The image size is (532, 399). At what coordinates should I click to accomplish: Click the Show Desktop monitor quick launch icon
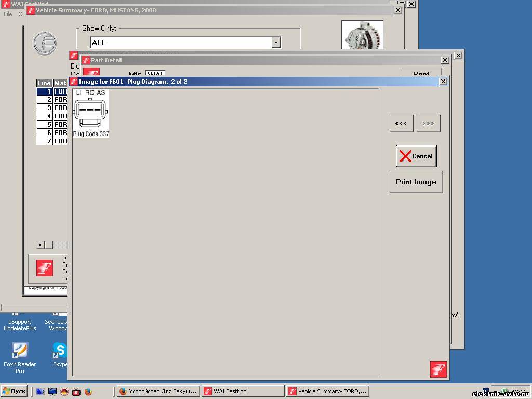click(52, 392)
